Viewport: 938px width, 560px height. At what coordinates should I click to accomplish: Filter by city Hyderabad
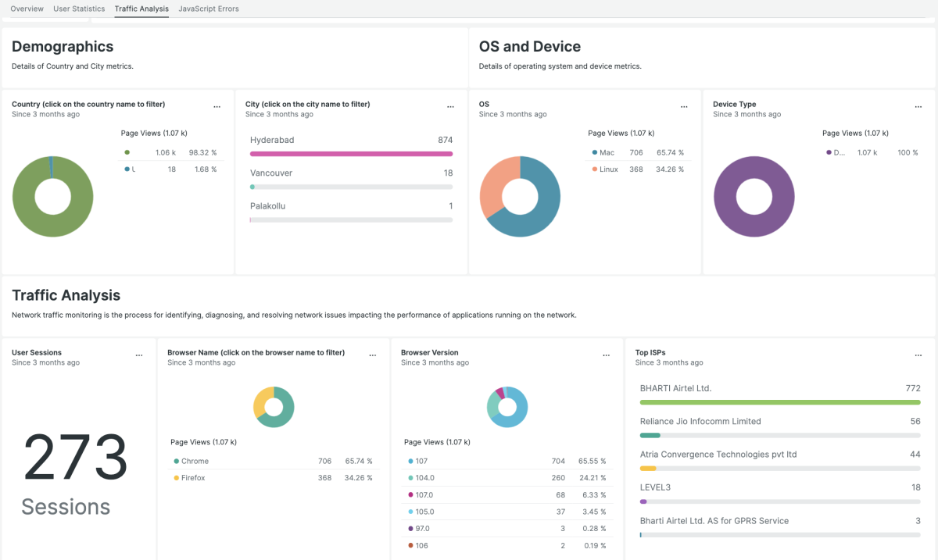click(x=272, y=140)
